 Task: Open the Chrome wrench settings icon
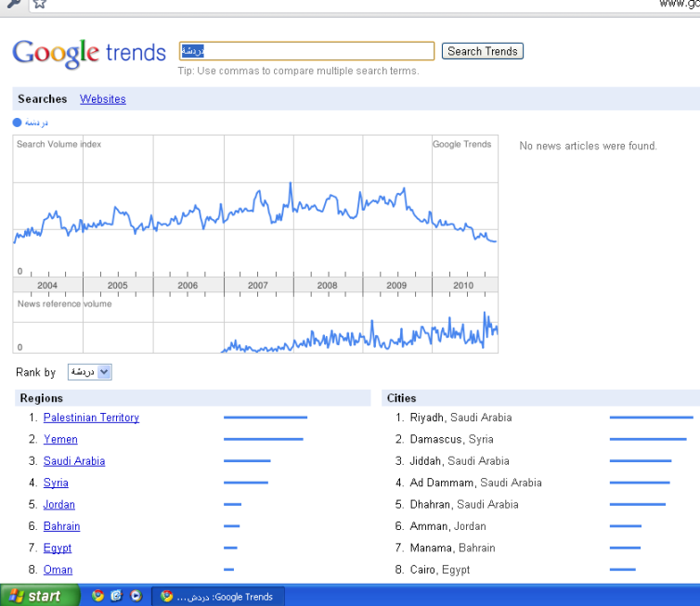click(x=12, y=4)
